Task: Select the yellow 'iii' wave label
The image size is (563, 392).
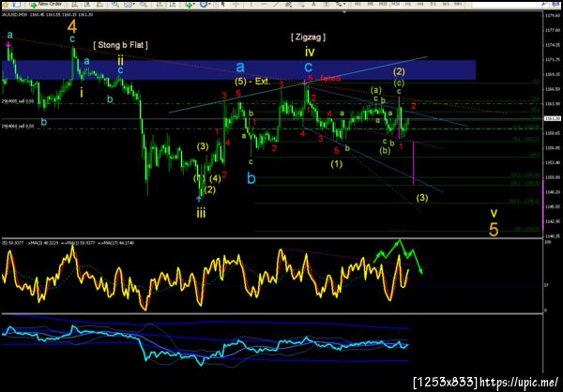Action: [x=201, y=215]
